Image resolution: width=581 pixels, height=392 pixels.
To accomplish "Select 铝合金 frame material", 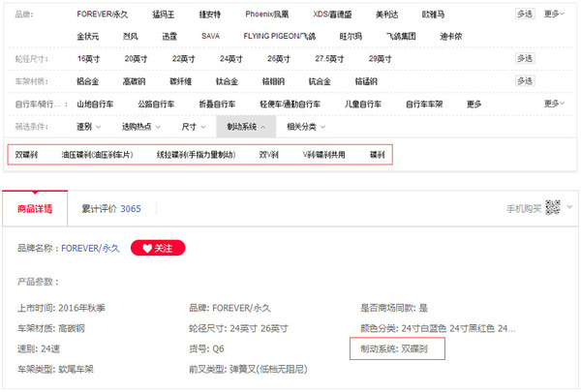I will [x=88, y=81].
